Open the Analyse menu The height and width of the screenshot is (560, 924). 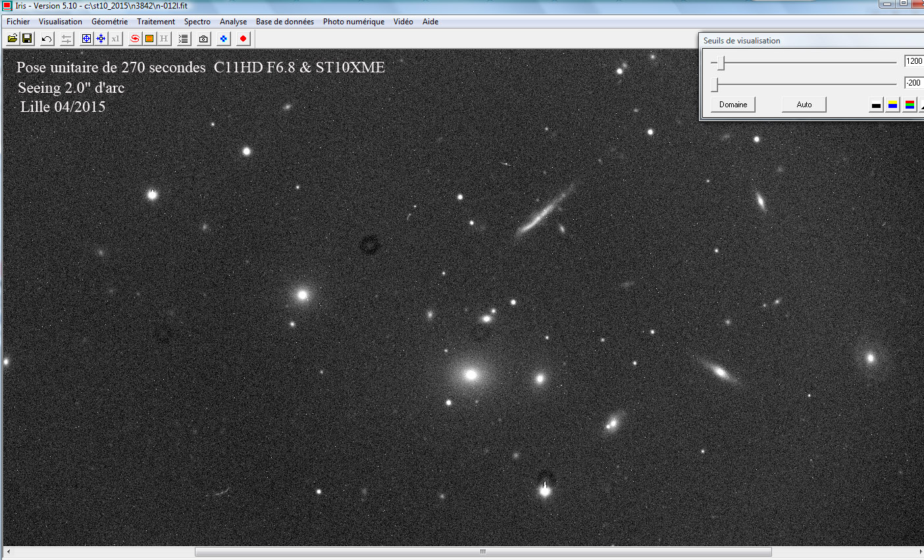click(234, 22)
